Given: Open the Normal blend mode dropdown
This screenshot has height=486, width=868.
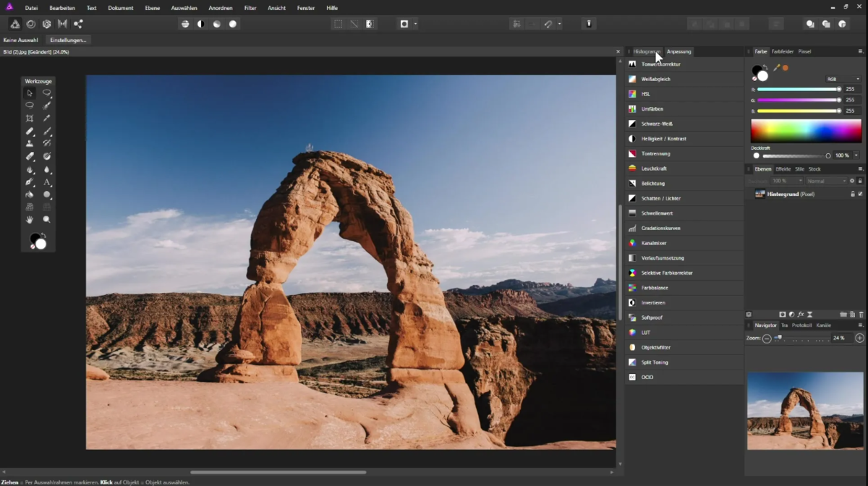Looking at the screenshot, I should pos(826,181).
